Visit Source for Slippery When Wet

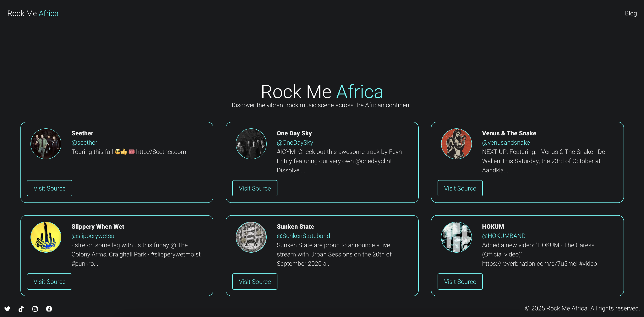[x=50, y=282]
